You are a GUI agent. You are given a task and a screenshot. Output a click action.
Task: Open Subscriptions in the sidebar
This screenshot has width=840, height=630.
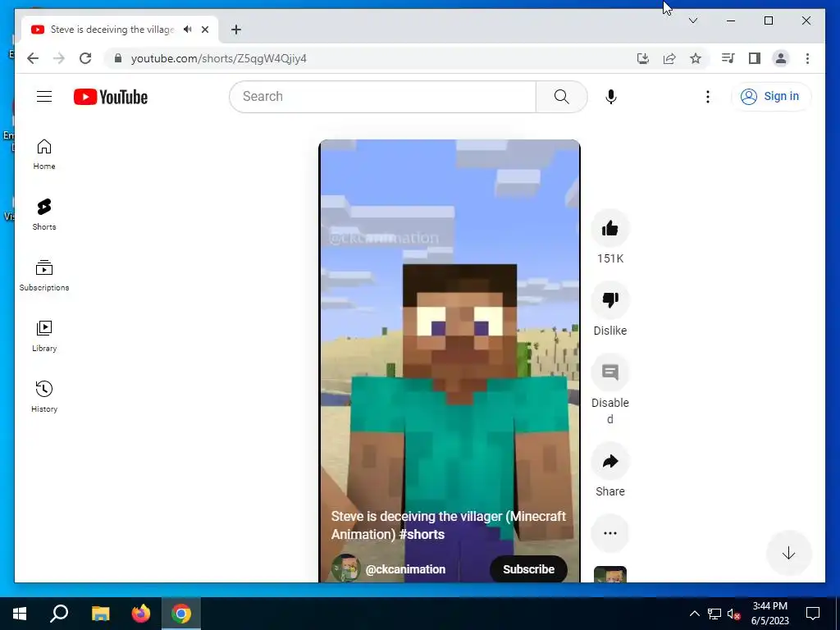[x=44, y=276]
